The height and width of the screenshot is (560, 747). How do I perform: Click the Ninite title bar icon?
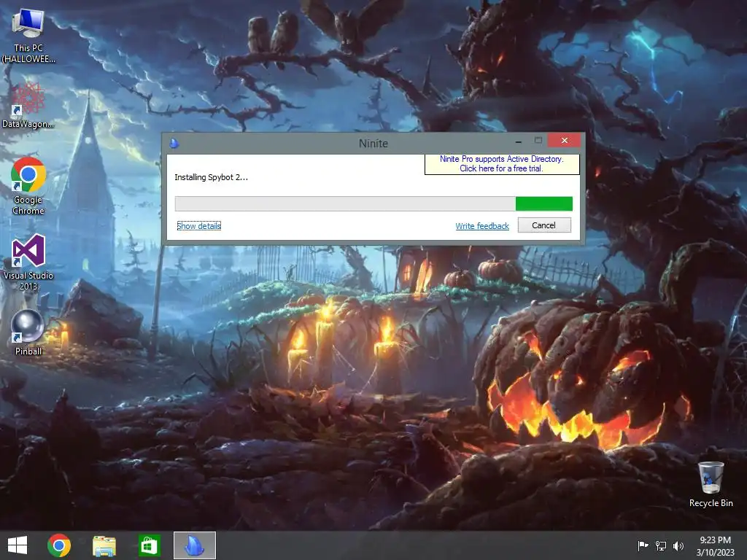pyautogui.click(x=174, y=143)
